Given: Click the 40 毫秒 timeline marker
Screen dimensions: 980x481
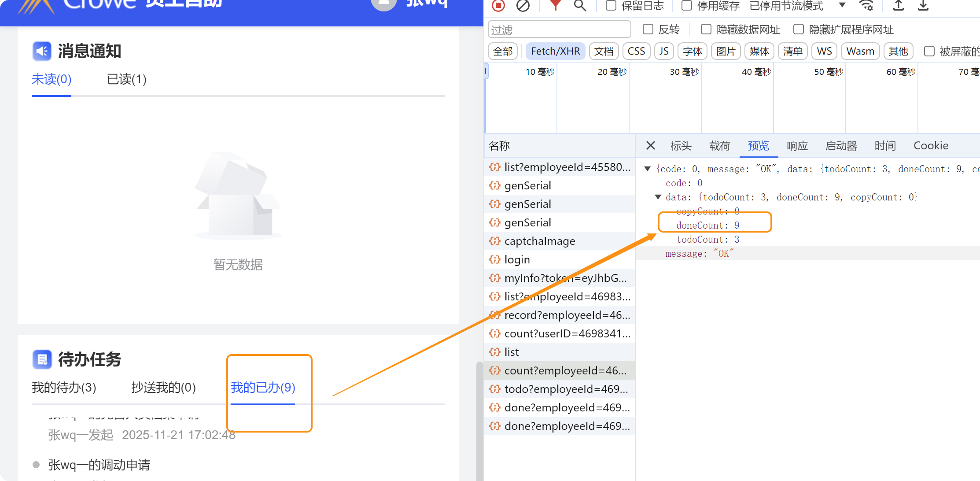Looking at the screenshot, I should 756,72.
